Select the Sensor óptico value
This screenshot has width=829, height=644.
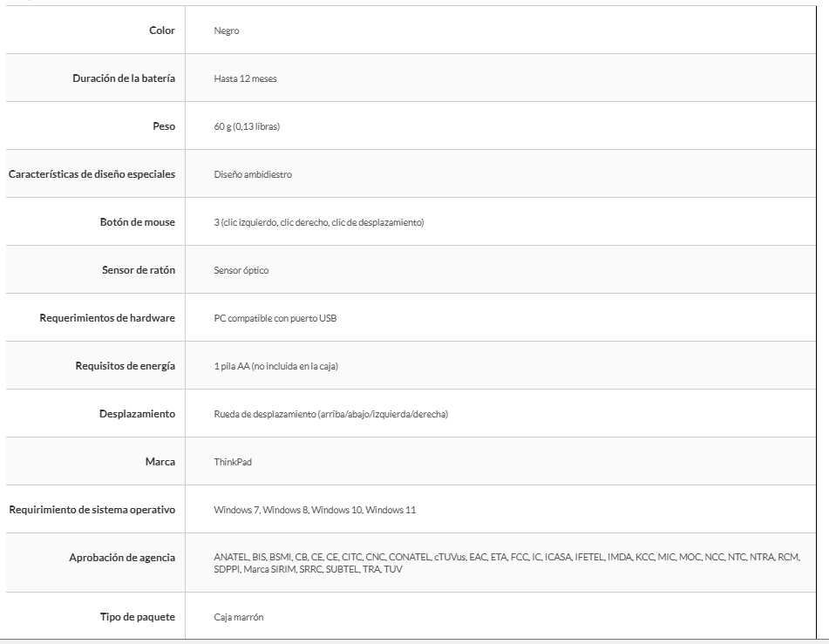coord(241,271)
